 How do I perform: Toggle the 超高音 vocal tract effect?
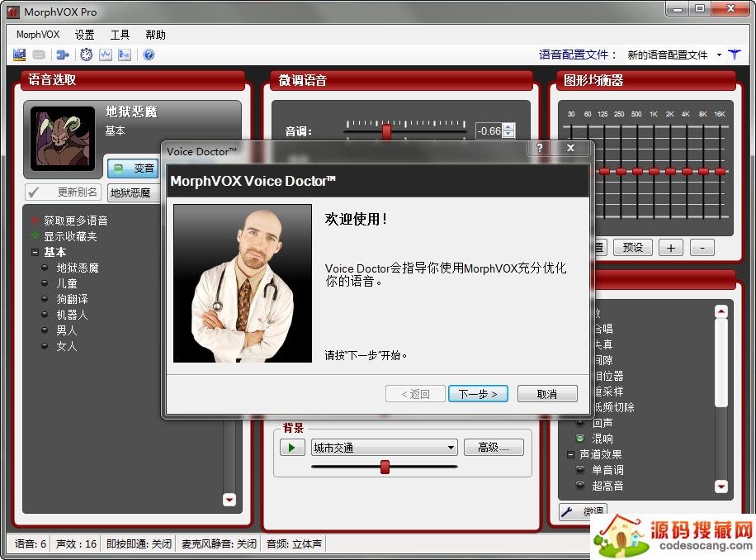coord(579,486)
